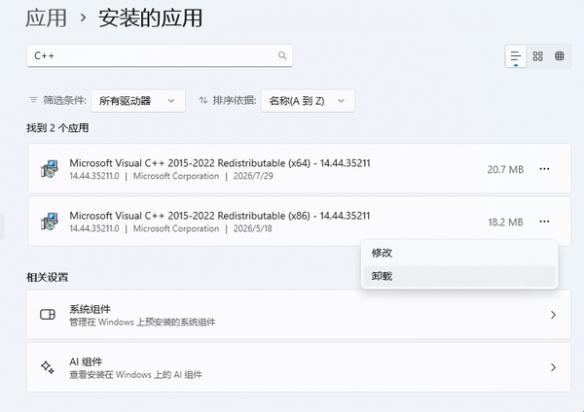The width and height of the screenshot is (584, 412).
Task: Click the 系统组件 icon
Action: coord(48,314)
